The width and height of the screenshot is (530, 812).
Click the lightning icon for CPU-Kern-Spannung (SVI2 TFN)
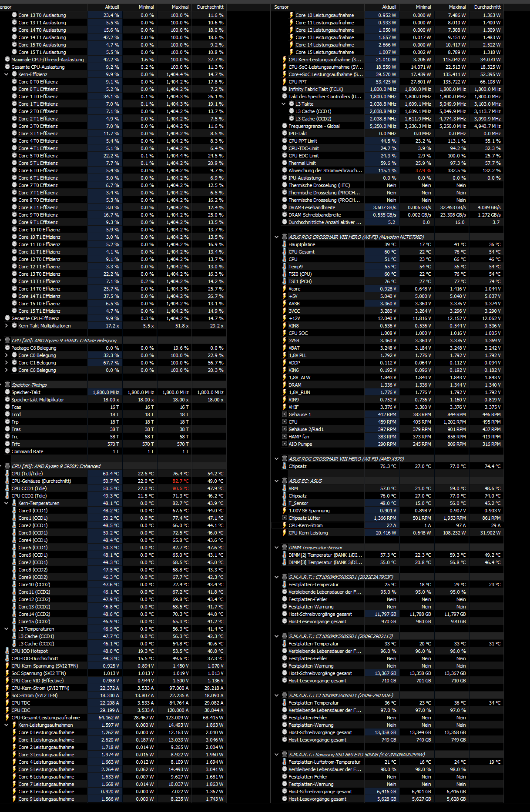pos(7,666)
